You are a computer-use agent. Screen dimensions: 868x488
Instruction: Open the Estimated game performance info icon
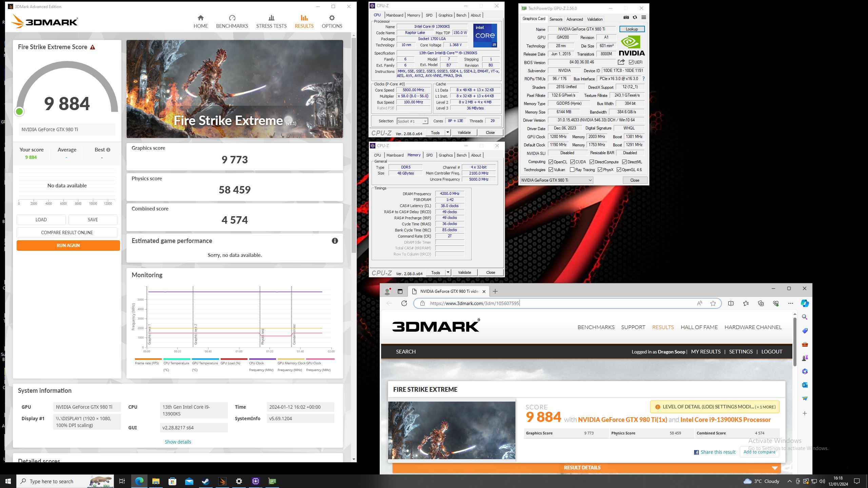(335, 241)
